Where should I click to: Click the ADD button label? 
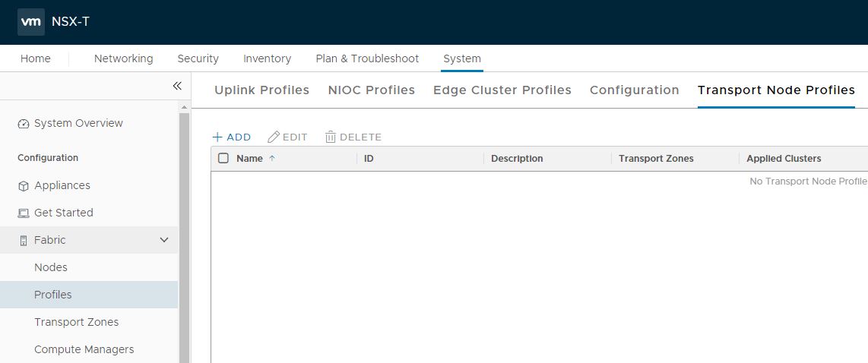pyautogui.click(x=239, y=137)
